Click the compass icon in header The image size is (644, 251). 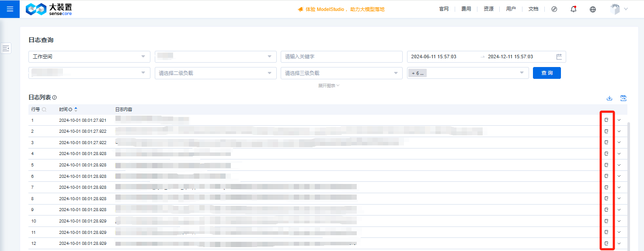tap(554, 9)
